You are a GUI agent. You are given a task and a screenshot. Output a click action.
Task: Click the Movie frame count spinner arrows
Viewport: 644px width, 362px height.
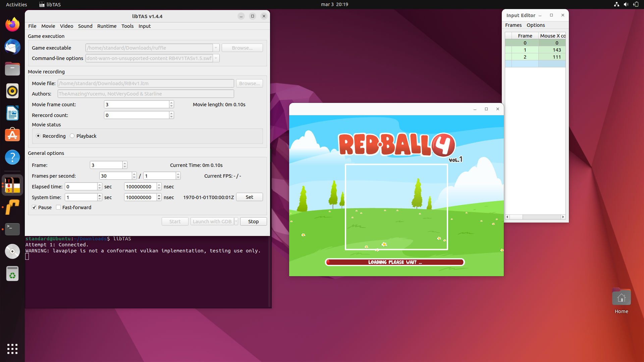[x=171, y=104]
